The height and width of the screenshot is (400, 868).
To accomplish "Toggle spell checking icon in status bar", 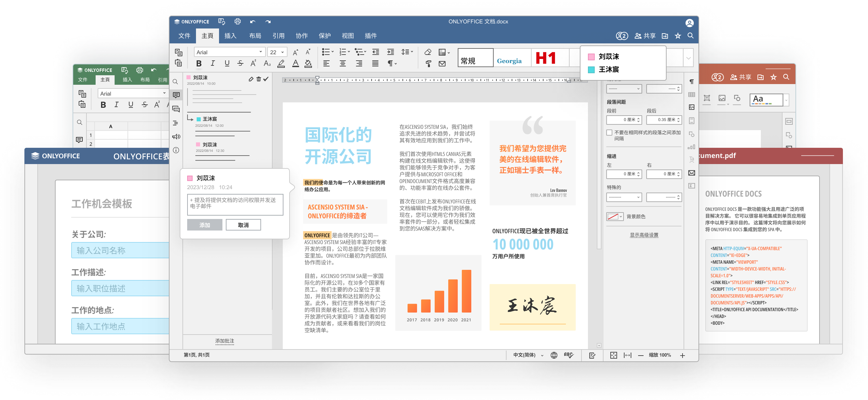I will [x=568, y=355].
